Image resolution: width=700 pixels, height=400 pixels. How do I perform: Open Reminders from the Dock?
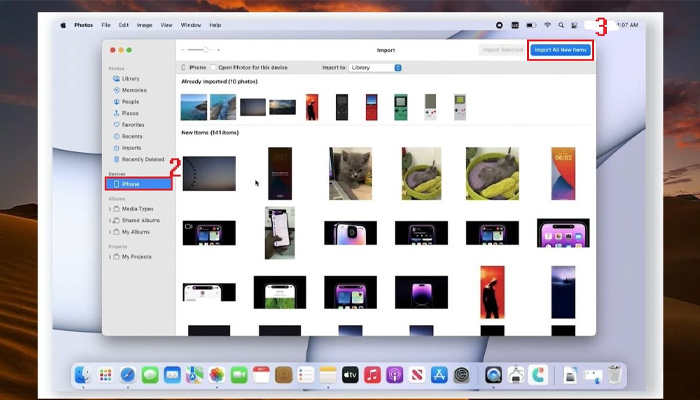(x=306, y=375)
